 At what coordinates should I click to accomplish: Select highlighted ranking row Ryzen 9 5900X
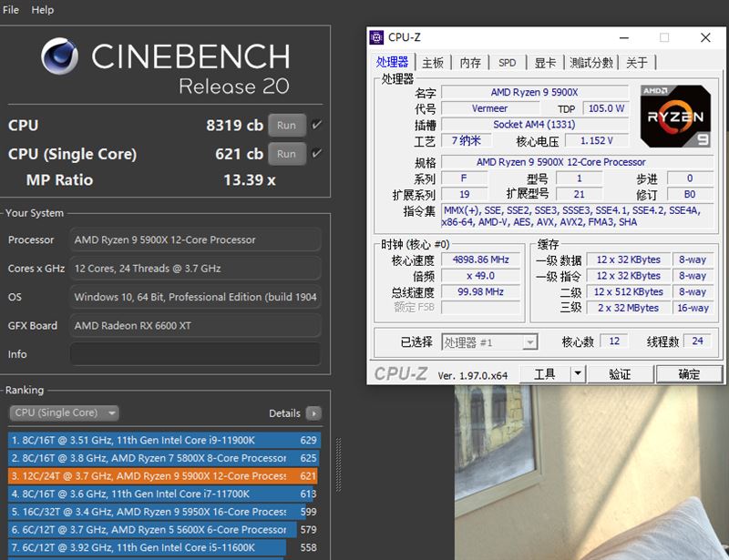tap(163, 476)
